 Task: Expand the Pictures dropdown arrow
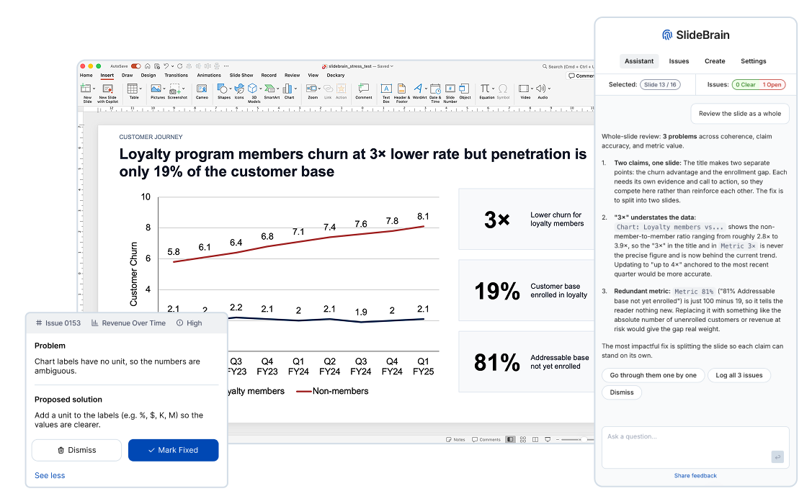[x=164, y=89]
